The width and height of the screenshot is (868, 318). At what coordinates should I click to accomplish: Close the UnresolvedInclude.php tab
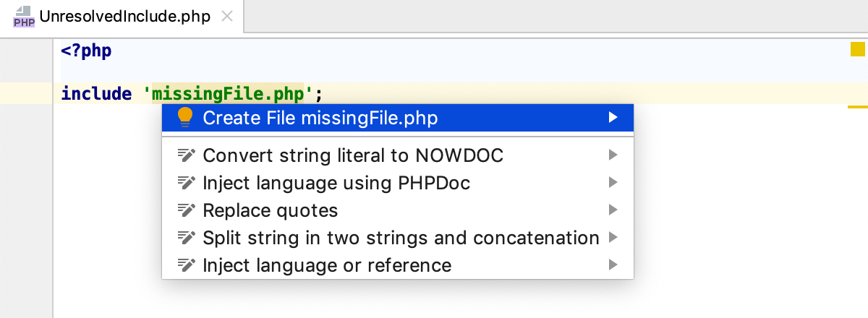pos(226,16)
